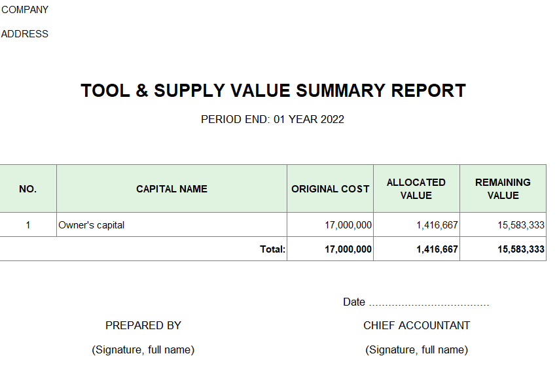This screenshot has width=557, height=392.
Task: Select Owner's capital remaining value cell
Action: (x=521, y=225)
